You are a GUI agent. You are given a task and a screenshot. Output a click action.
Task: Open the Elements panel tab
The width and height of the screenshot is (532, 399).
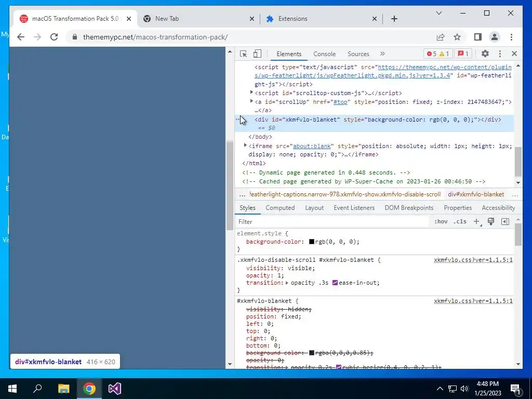coord(289,54)
